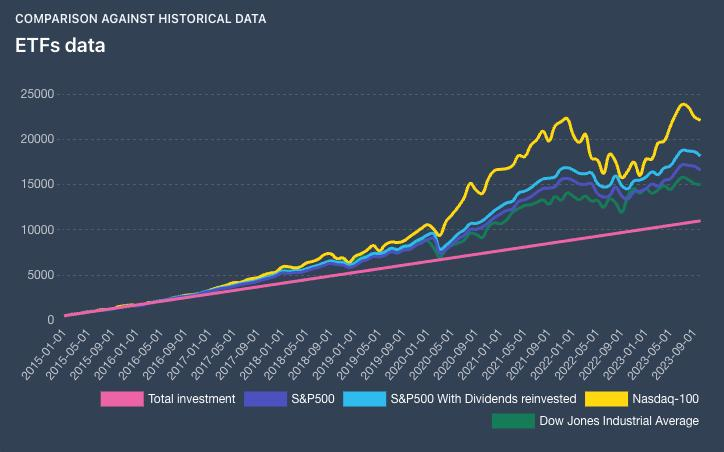Click the 10000 y-axis label
This screenshot has width=724, height=452.
point(37,230)
